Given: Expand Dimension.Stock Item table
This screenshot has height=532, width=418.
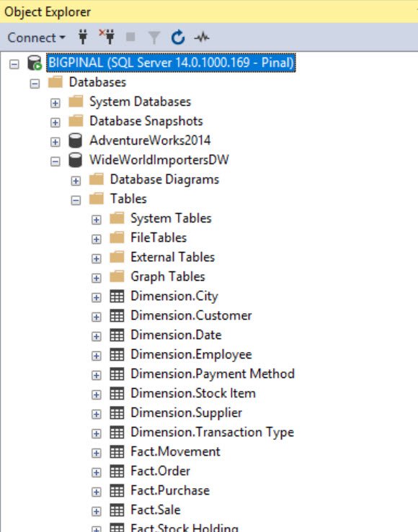Looking at the screenshot, I should coord(97,395).
